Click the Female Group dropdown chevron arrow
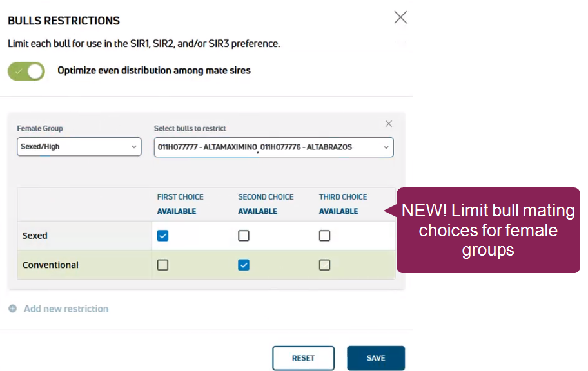The image size is (588, 371). (x=134, y=147)
